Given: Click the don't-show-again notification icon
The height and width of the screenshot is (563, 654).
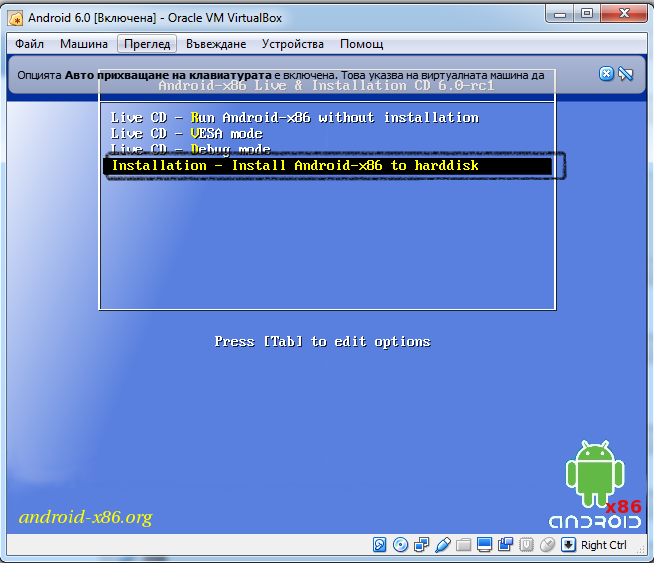Looking at the screenshot, I should click(x=626, y=74).
